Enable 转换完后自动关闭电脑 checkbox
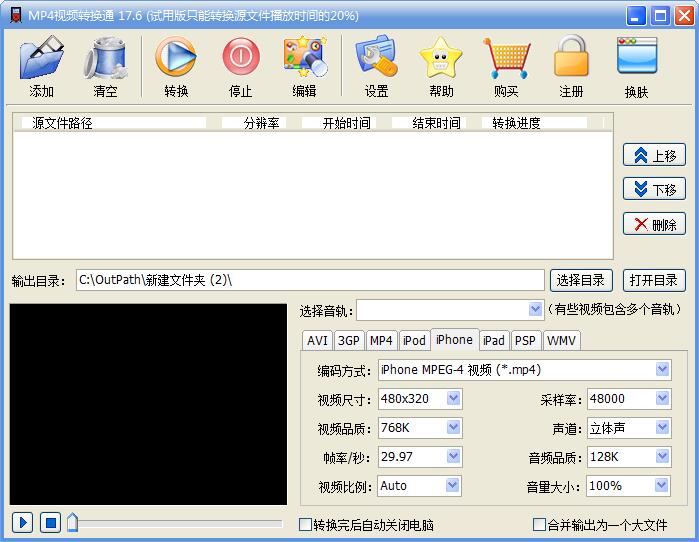This screenshot has height=542, width=699. pyautogui.click(x=306, y=524)
